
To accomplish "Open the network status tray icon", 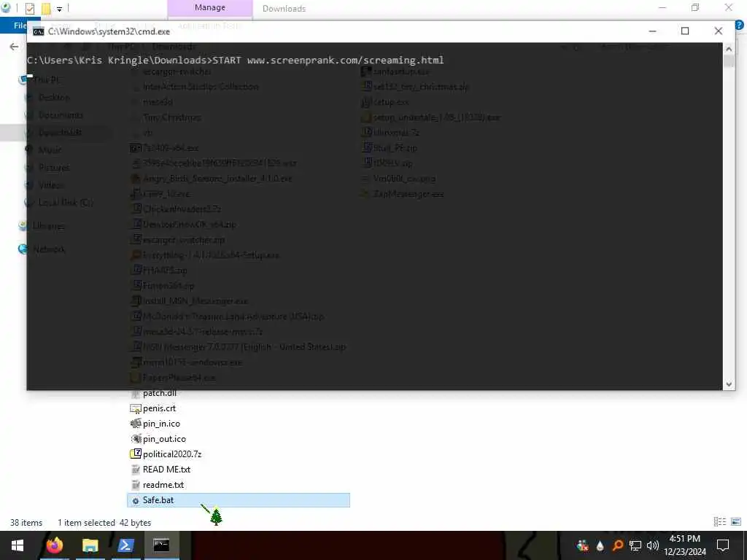I will (x=635, y=545).
